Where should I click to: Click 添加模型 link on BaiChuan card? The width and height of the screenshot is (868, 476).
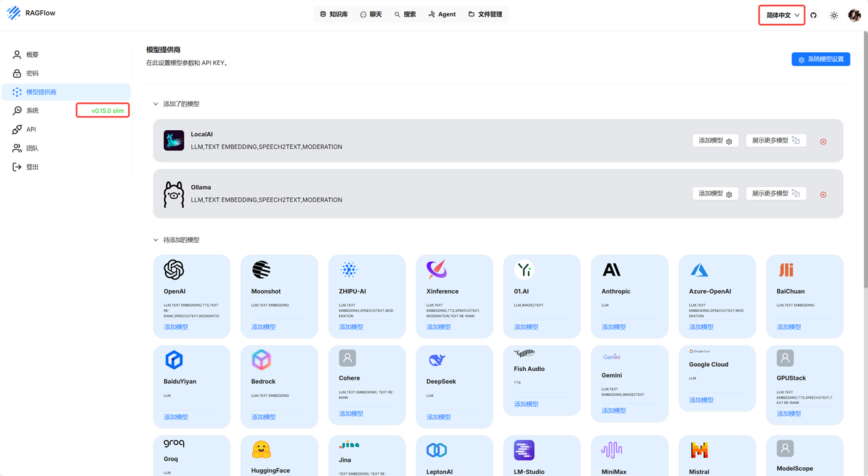click(x=789, y=327)
